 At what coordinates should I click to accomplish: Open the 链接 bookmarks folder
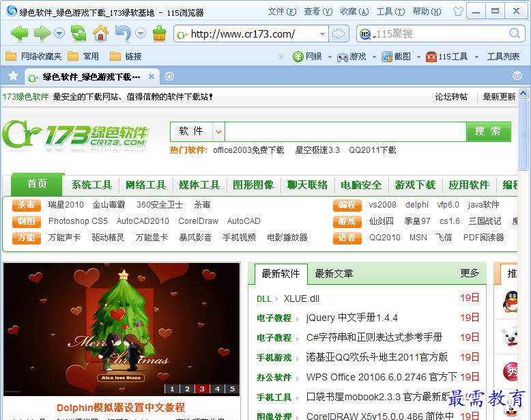pos(126,56)
